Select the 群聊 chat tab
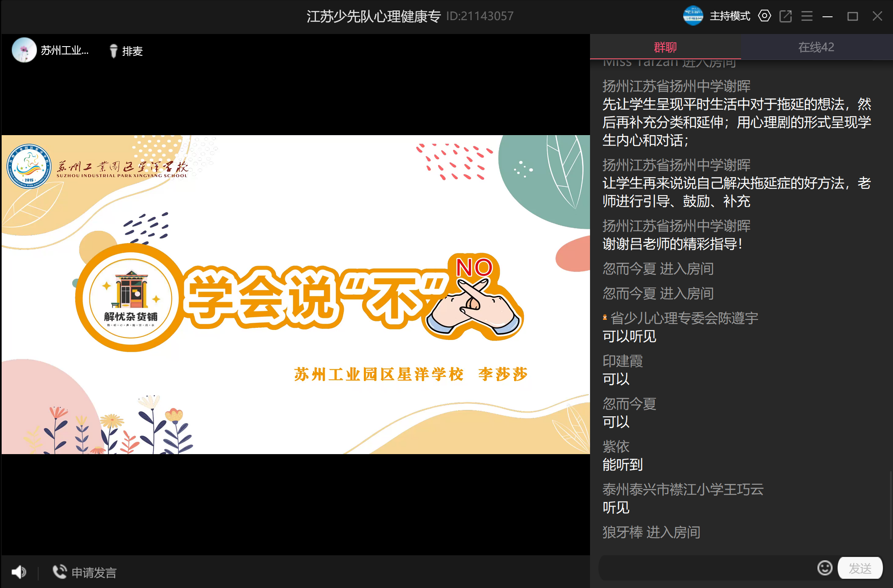This screenshot has height=588, width=893. [665, 47]
